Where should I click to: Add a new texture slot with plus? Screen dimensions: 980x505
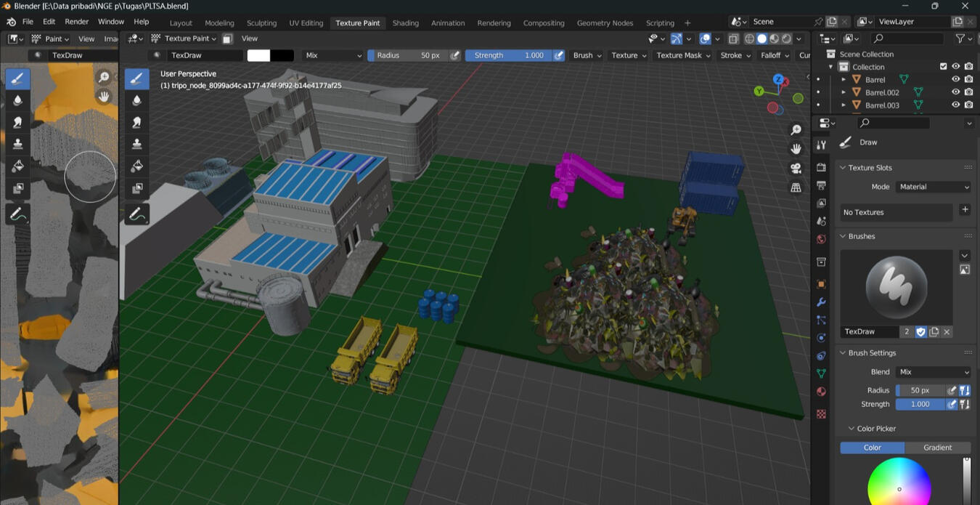pos(965,210)
